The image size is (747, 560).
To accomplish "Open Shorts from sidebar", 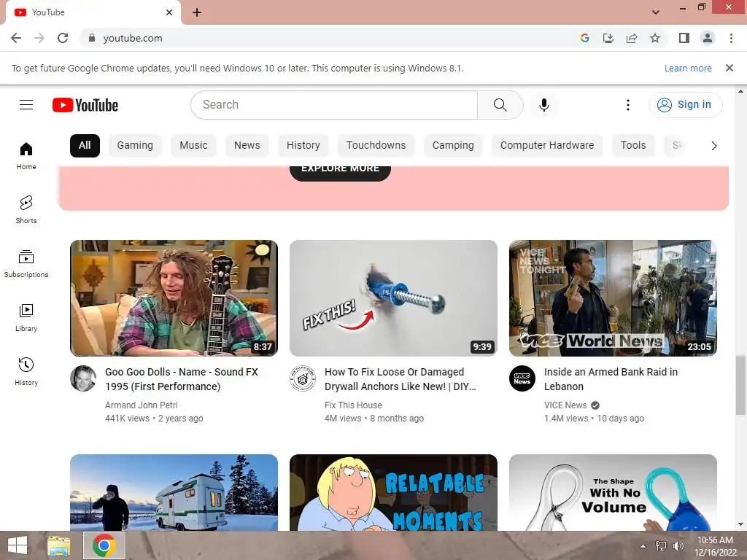I will [x=26, y=209].
